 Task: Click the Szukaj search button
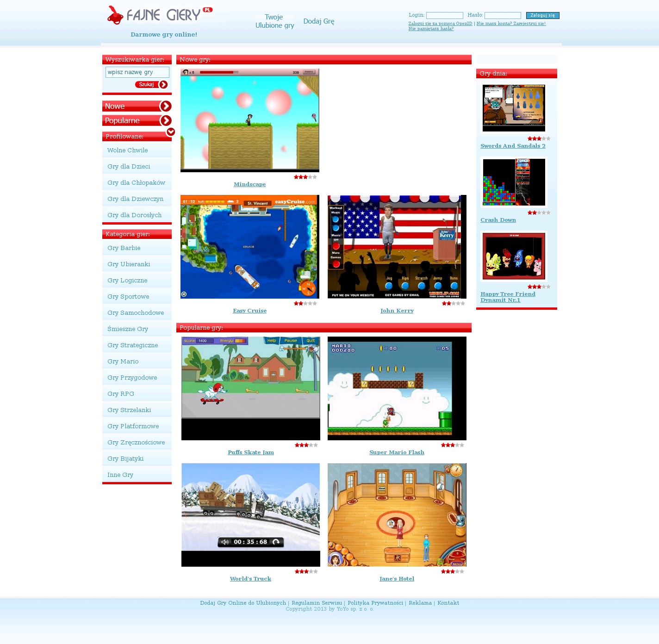151,85
